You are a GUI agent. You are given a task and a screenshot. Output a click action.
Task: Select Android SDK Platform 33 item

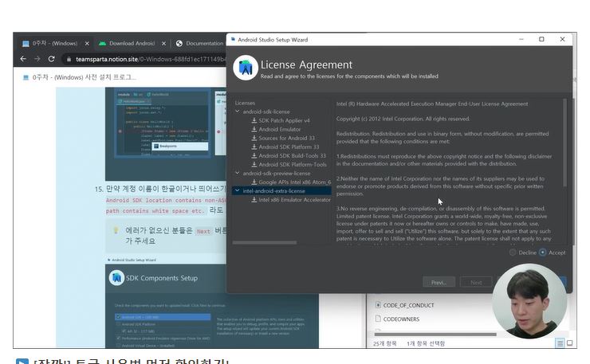click(x=289, y=147)
